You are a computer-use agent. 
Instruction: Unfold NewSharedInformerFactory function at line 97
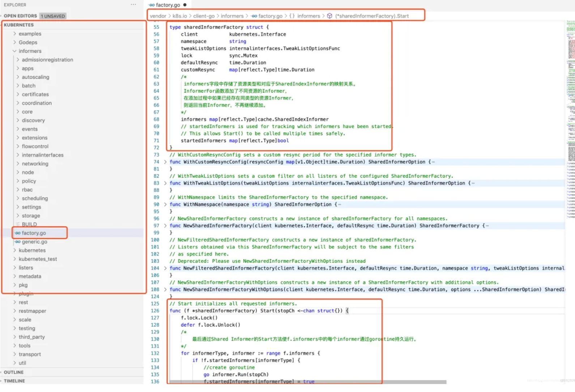point(165,226)
